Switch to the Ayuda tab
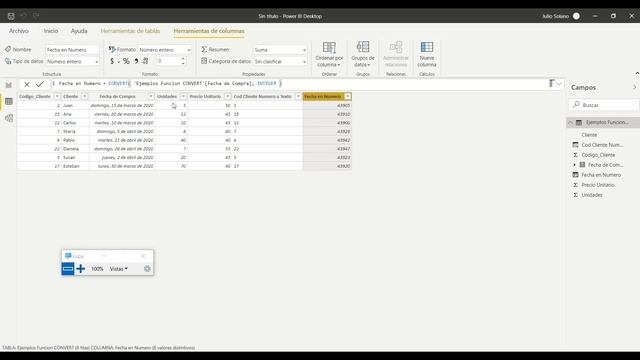 79,31
